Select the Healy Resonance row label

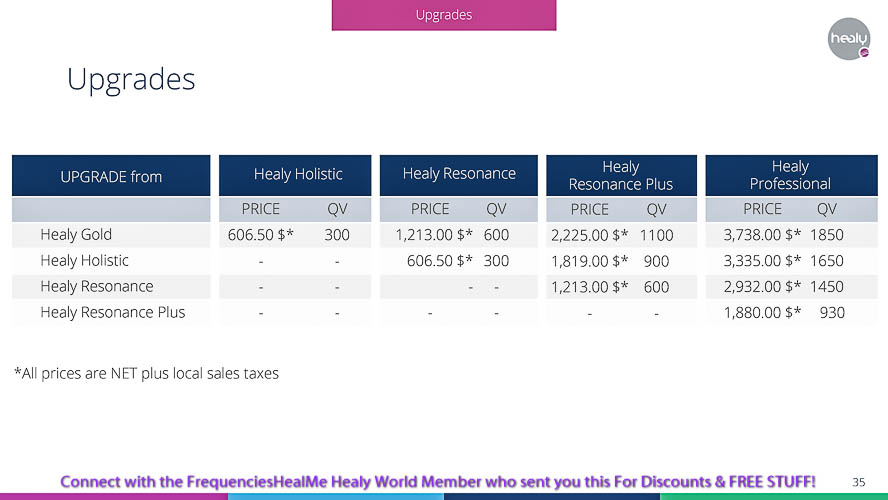click(x=97, y=287)
